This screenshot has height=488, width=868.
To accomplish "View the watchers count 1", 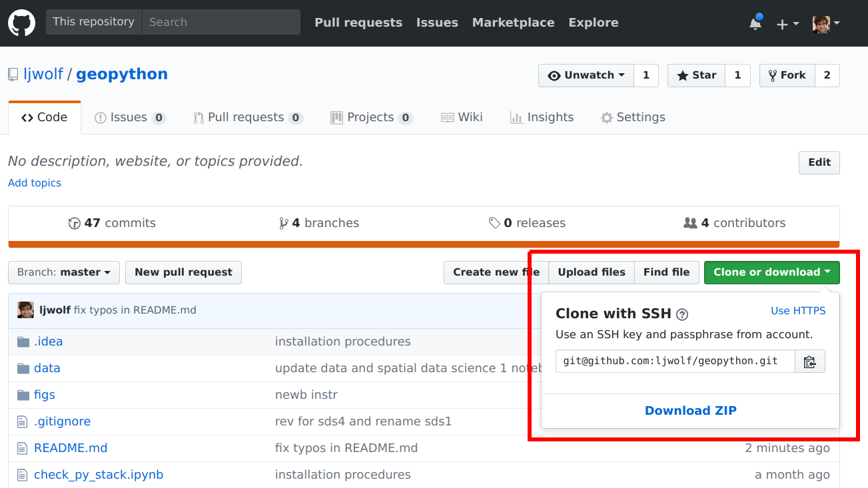I will [x=646, y=75].
